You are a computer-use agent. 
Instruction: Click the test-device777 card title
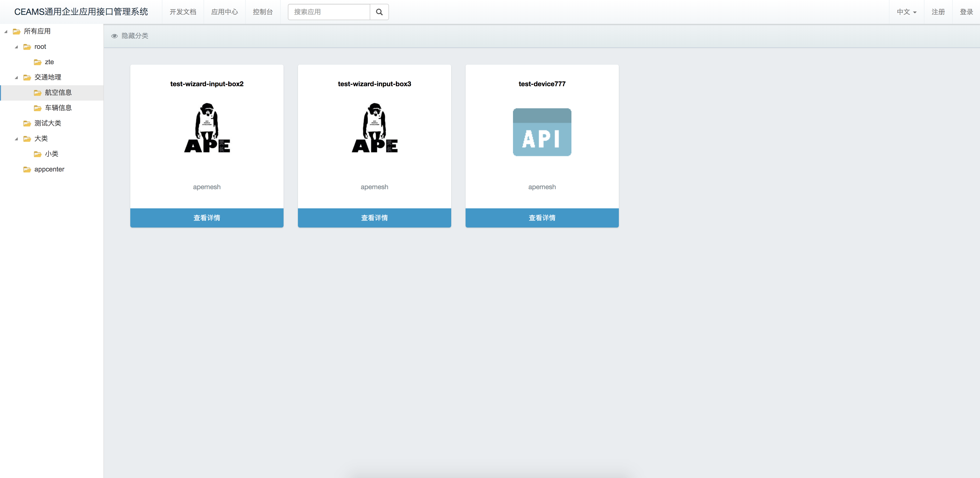tap(542, 84)
